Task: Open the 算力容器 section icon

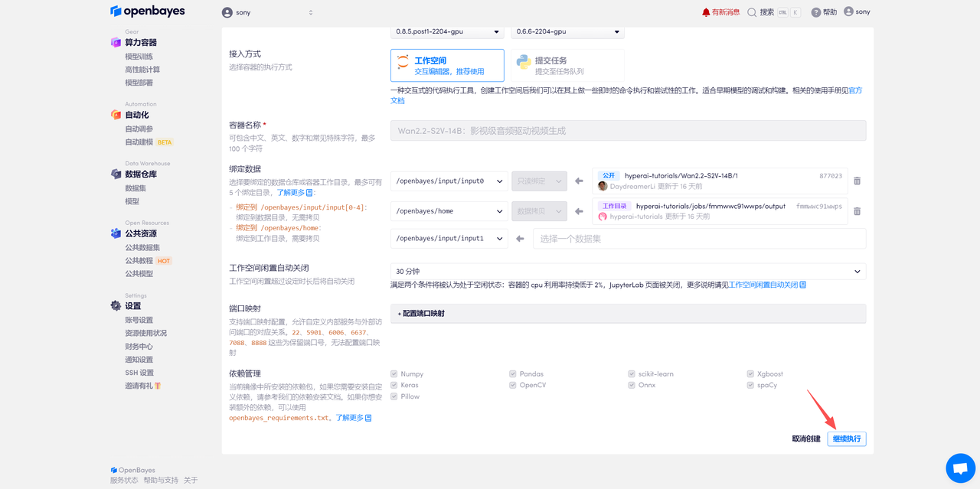Action: pos(116,43)
